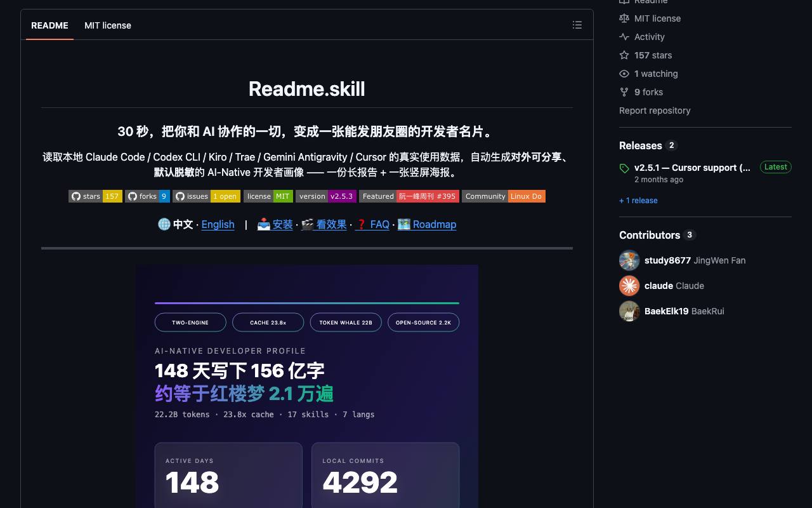Open the Activity link
This screenshot has width=812, height=508.
click(x=650, y=37)
